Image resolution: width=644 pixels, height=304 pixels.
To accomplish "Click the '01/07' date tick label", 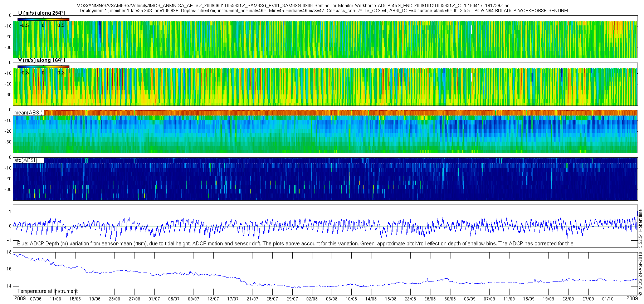I will (x=154, y=299).
